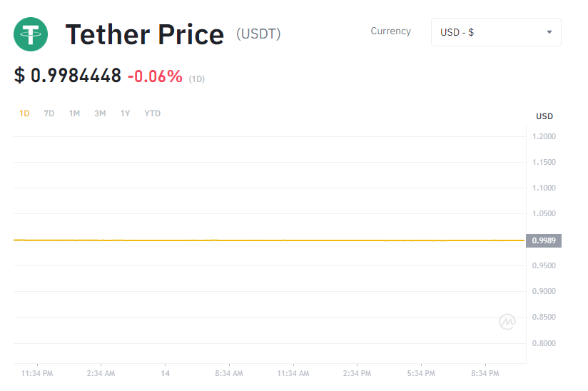Expand the currency dropdown arrow
Viewport: 588px width, 391px height.
[549, 32]
